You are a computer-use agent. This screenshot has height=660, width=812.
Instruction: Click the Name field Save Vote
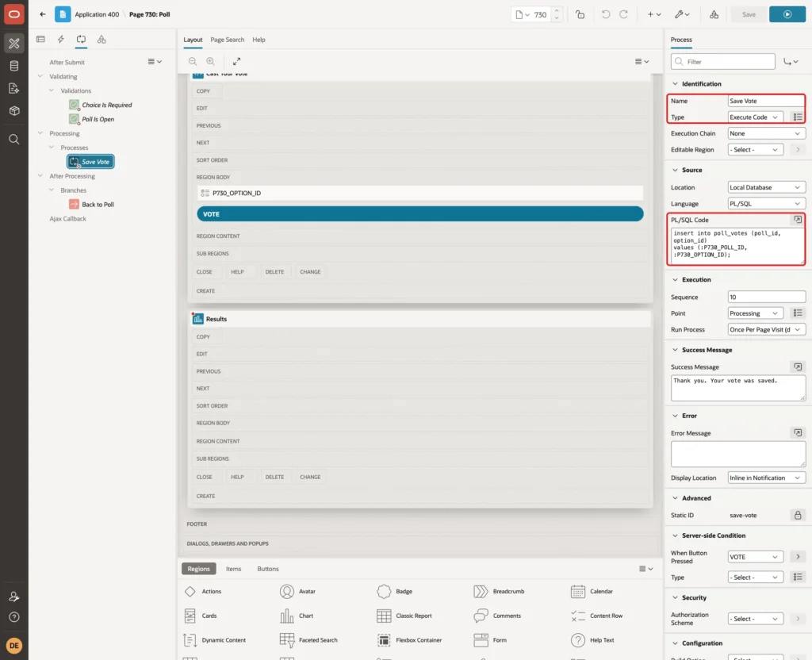[x=766, y=101]
